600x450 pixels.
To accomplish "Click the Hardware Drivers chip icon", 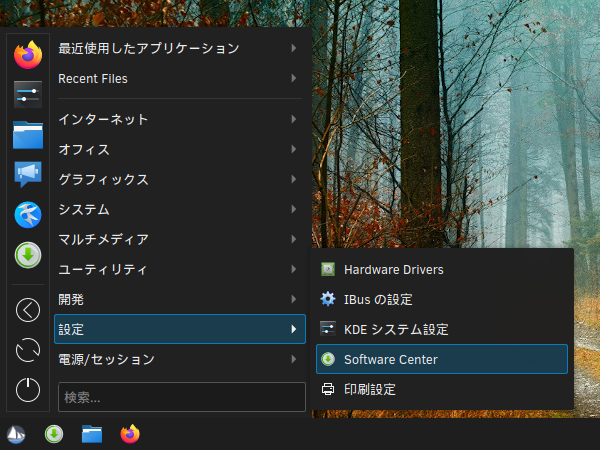I will (x=328, y=269).
